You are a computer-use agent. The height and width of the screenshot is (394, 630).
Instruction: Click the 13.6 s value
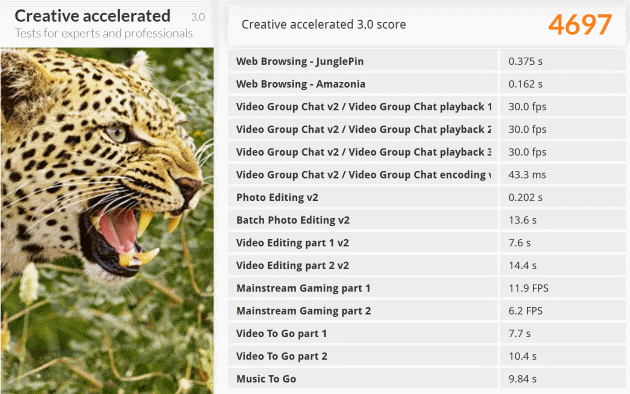tap(522, 220)
